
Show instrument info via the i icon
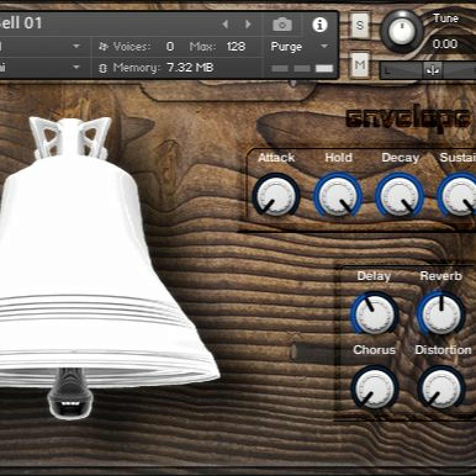(320, 25)
